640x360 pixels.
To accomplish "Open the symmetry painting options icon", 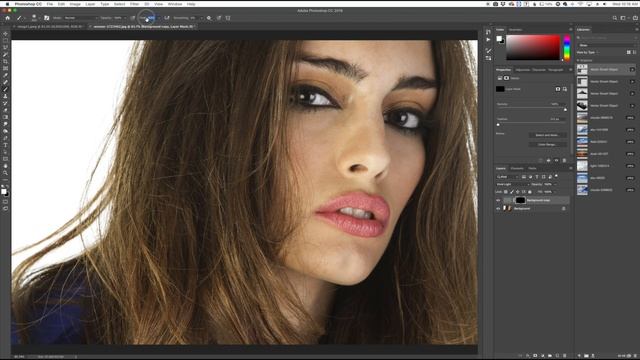I will (228, 18).
